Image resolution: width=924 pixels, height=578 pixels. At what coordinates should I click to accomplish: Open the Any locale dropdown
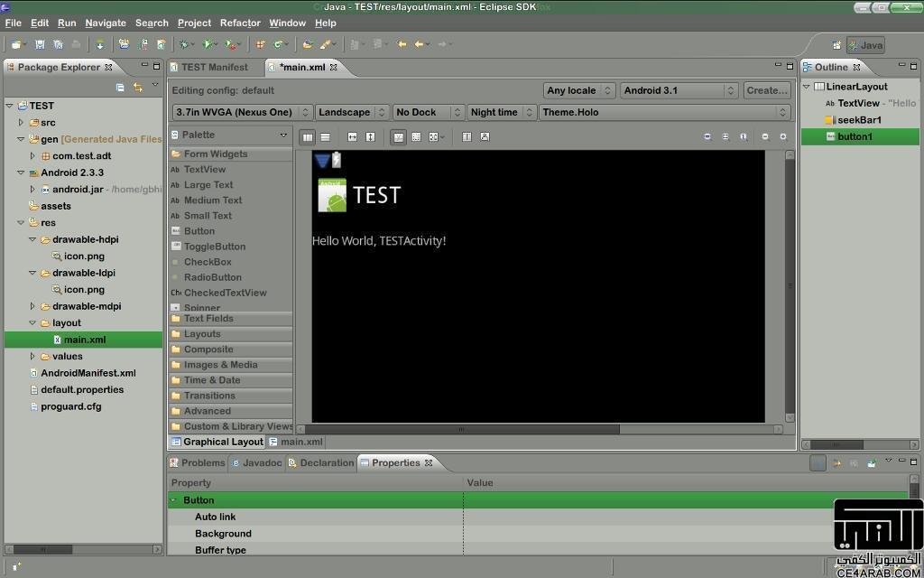tap(580, 90)
